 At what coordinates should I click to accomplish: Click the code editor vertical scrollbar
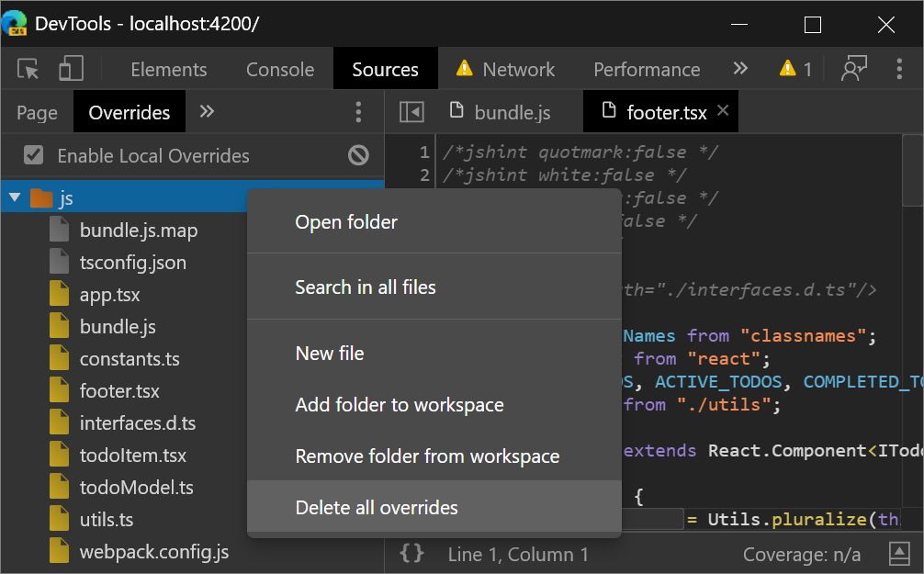tap(912, 171)
